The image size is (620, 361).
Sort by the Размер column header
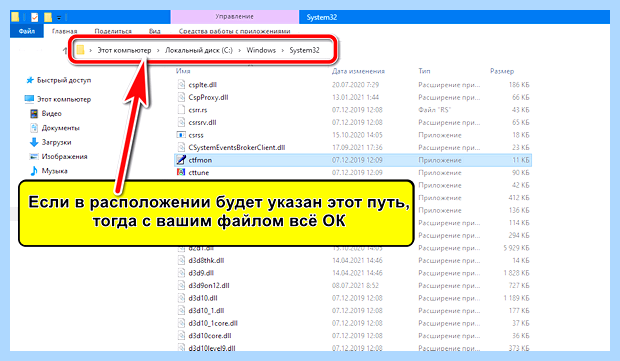[x=502, y=71]
